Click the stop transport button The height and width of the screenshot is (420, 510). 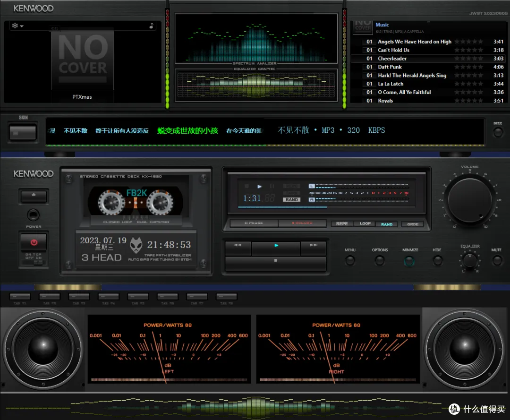pyautogui.click(x=275, y=263)
